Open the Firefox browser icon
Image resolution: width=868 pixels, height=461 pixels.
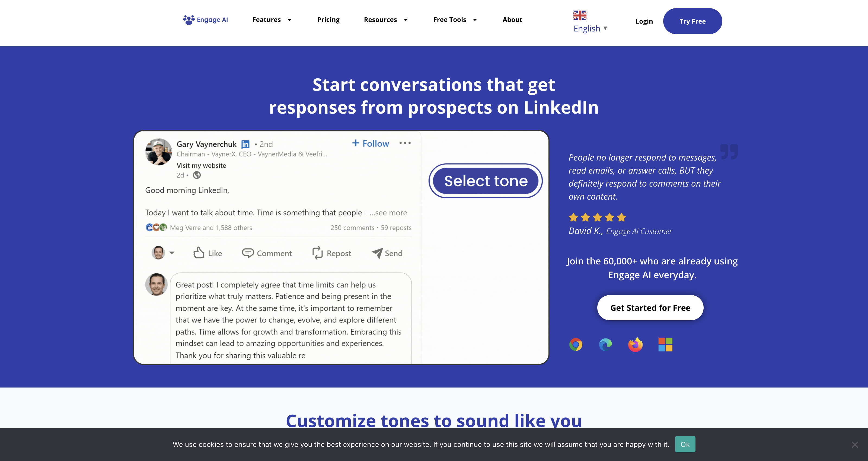tap(635, 344)
